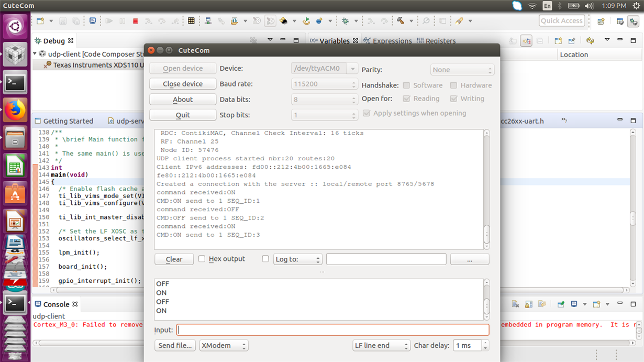Screen dimensions: 644x362
Task: Click Open Console icon in Console panel
Action: [x=596, y=304]
